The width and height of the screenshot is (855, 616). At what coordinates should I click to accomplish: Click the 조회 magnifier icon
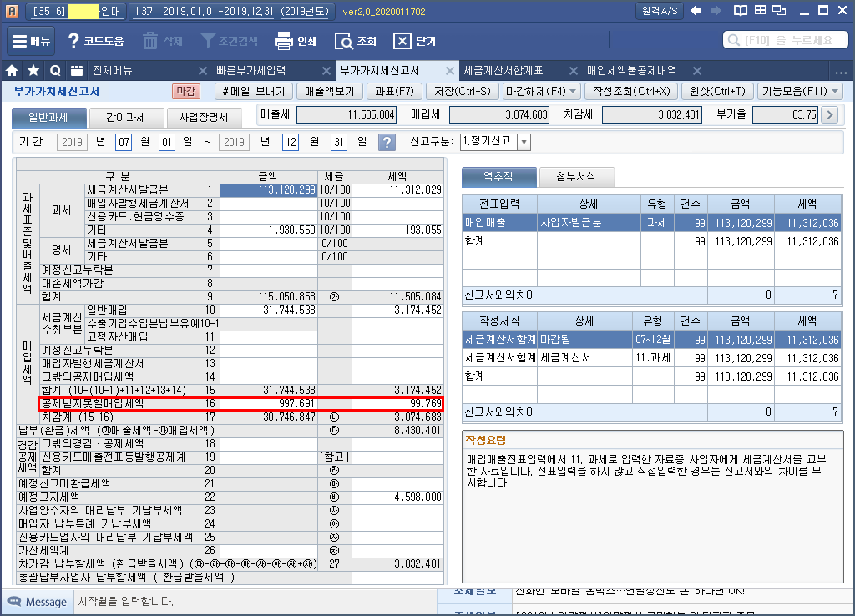click(x=344, y=41)
